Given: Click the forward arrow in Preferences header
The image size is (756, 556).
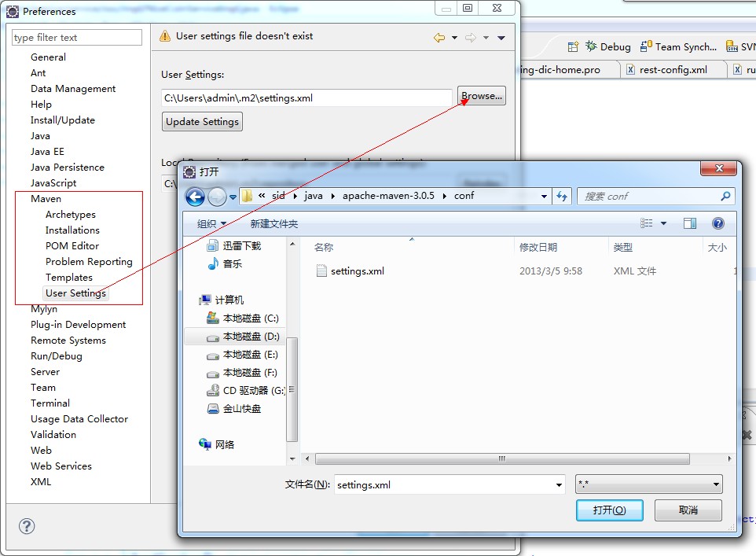Looking at the screenshot, I should point(471,38).
